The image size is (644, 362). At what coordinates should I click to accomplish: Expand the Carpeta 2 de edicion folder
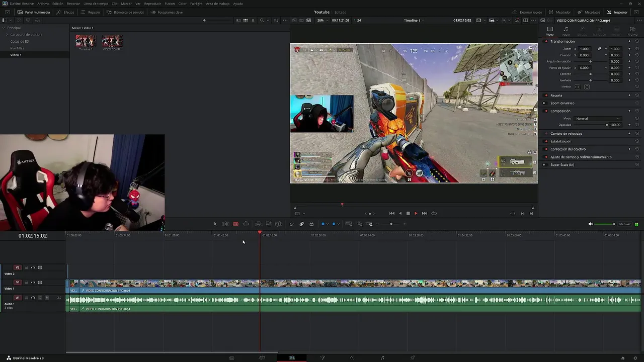pyautogui.click(x=7, y=35)
